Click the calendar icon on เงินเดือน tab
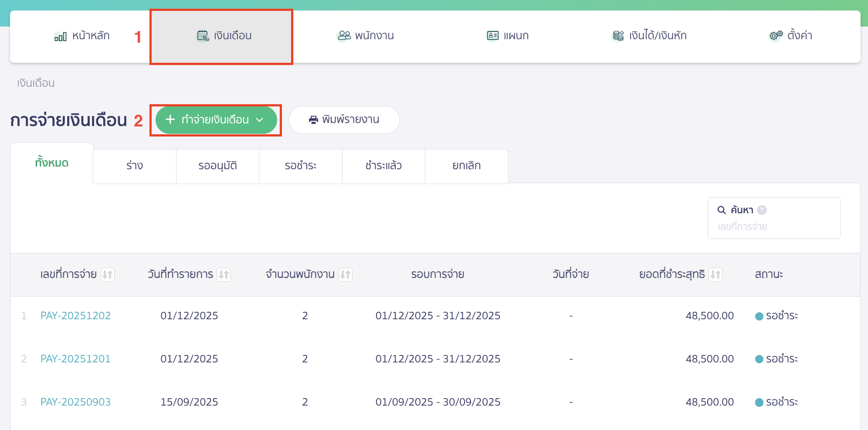This screenshot has height=430, width=868. (203, 35)
